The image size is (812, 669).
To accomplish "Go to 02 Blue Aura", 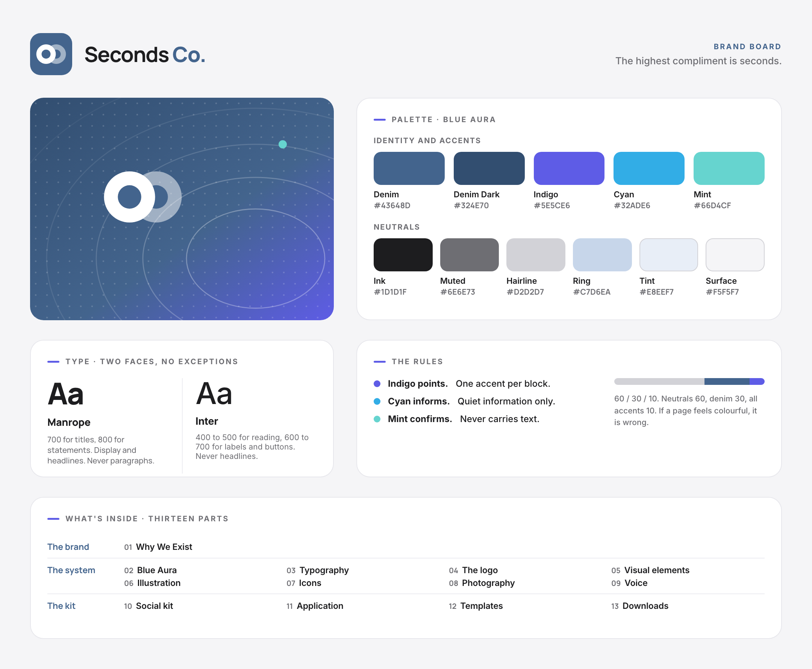I will pyautogui.click(x=150, y=571).
